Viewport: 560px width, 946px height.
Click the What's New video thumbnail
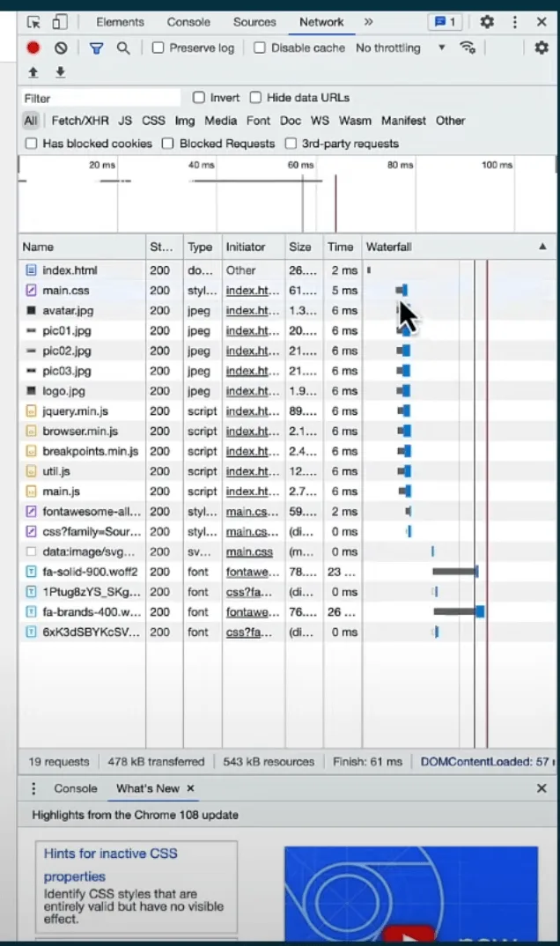tap(411, 893)
